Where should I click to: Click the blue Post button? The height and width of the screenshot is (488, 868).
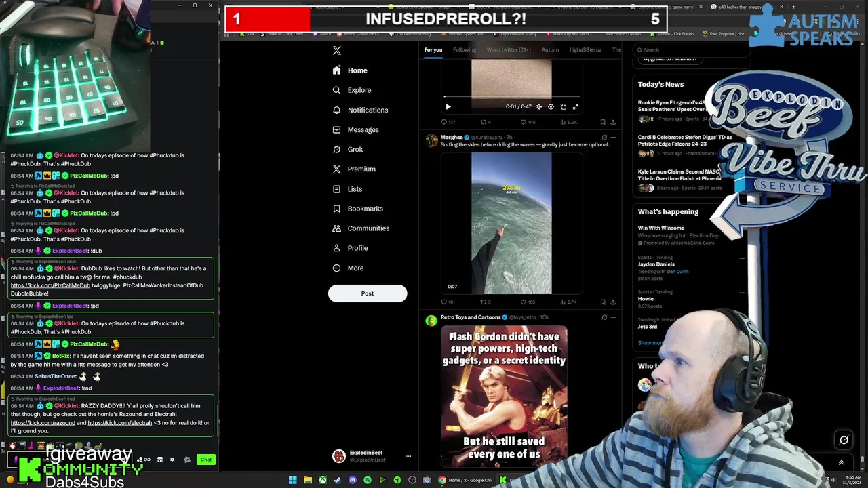tap(368, 293)
